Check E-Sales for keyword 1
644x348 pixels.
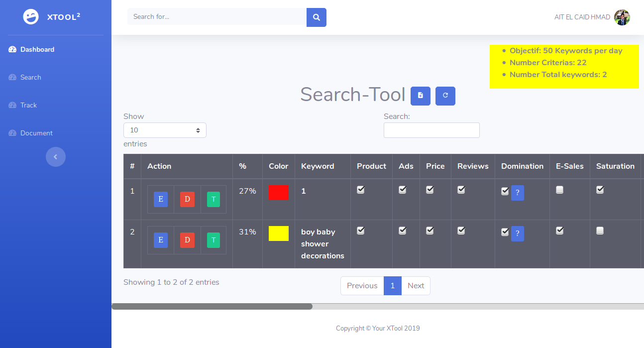point(559,190)
